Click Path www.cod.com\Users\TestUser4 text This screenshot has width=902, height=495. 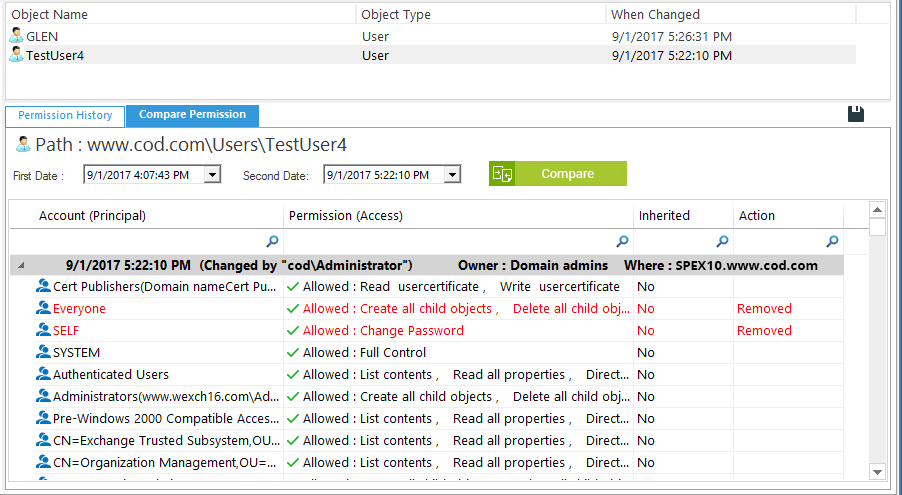[x=191, y=144]
